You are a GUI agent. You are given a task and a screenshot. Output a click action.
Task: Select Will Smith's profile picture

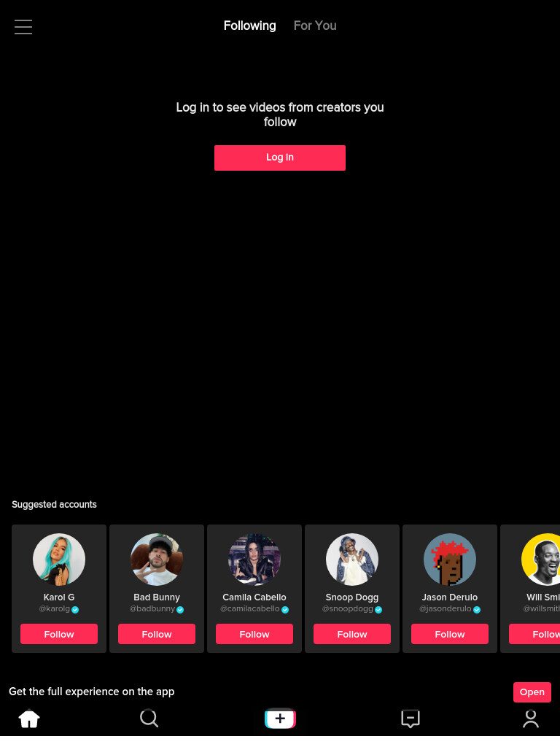tap(542, 560)
